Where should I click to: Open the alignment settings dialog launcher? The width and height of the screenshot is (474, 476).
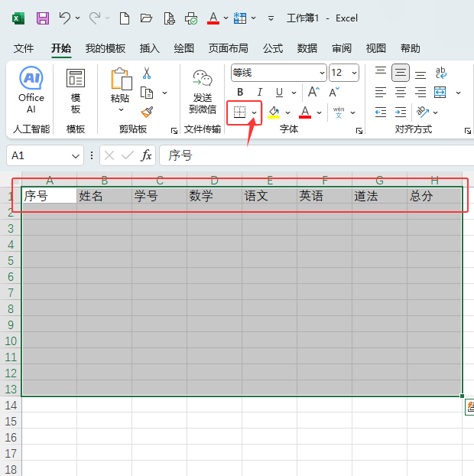coord(468,131)
